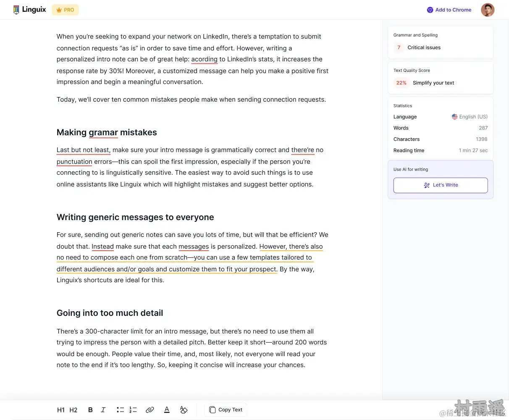
Task: Click the misspelled word "acording"
Action: click(205, 59)
